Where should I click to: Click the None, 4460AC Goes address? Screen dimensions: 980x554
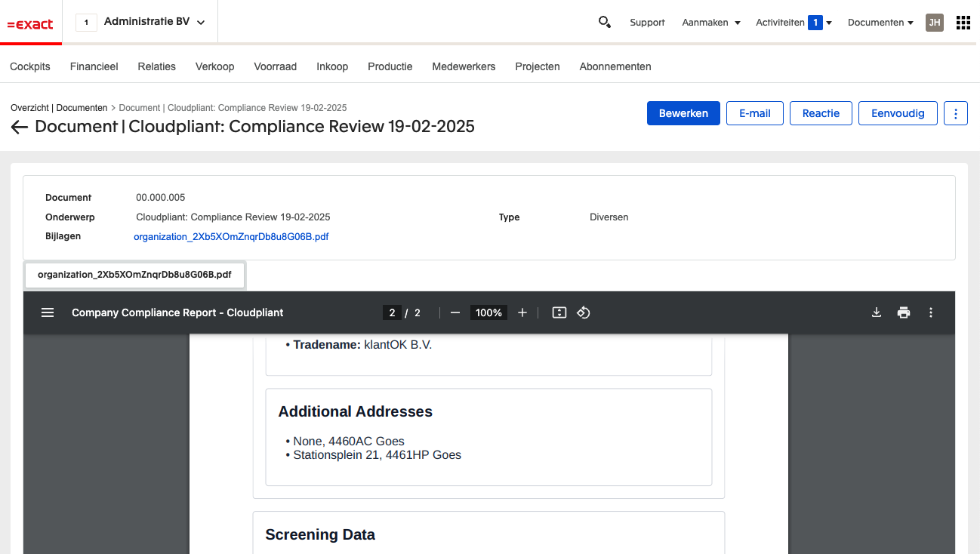[349, 442]
